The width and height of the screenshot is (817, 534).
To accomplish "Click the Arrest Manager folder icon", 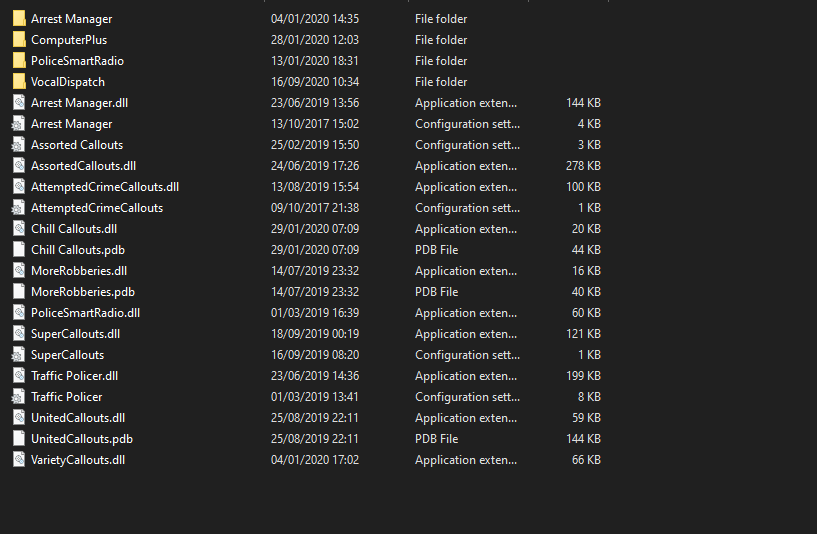I will (x=19, y=19).
